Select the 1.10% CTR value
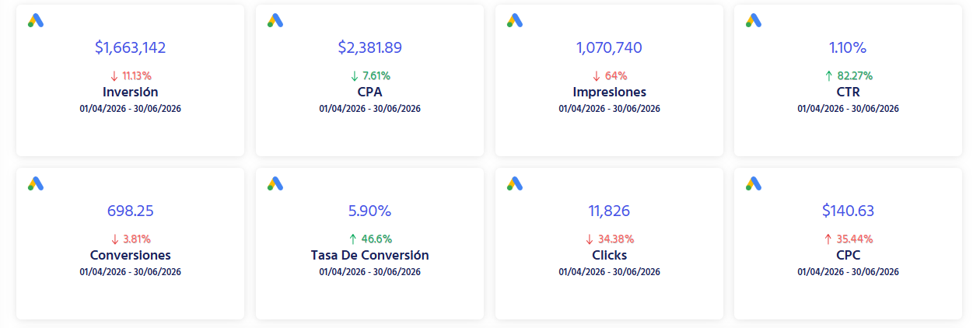This screenshot has height=328, width=980. pos(848,48)
